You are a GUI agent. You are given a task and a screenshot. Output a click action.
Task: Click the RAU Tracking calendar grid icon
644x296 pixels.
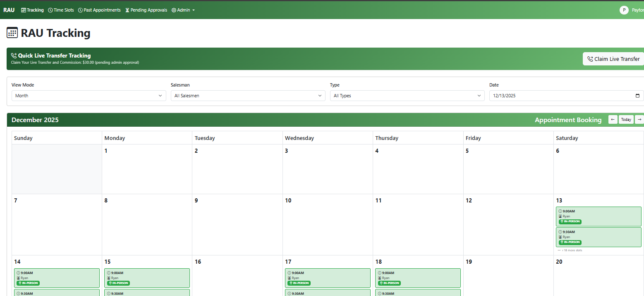click(12, 33)
